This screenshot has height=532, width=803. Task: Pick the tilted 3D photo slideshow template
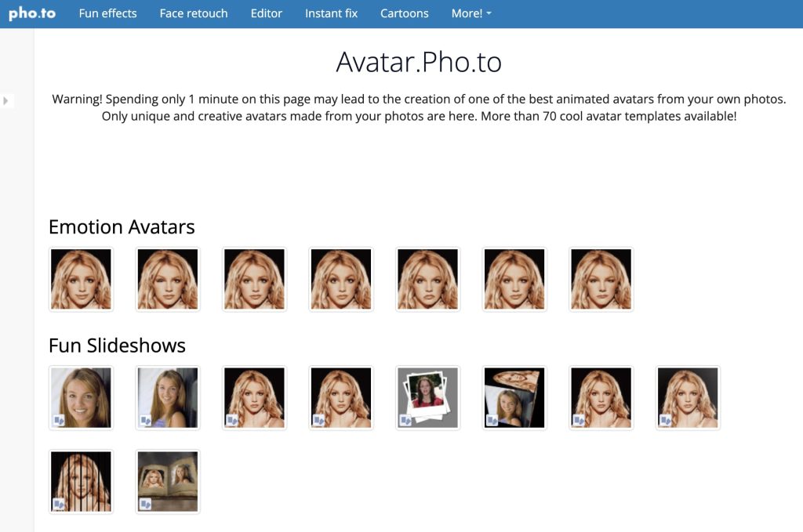pyautogui.click(x=514, y=398)
